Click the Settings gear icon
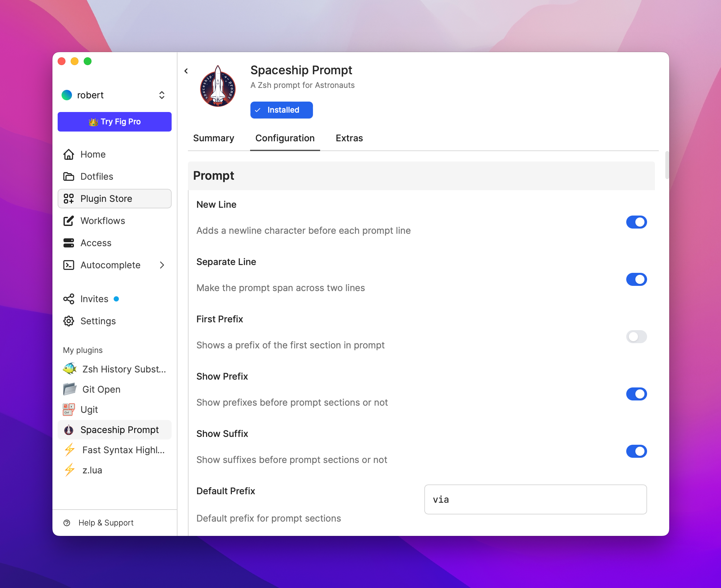721x588 pixels. [x=68, y=321]
